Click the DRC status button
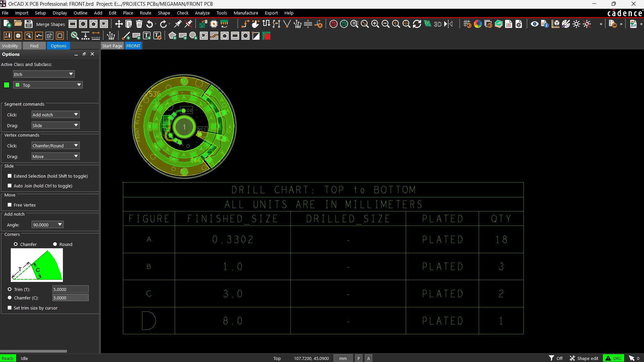644x362 pixels. pos(614,358)
